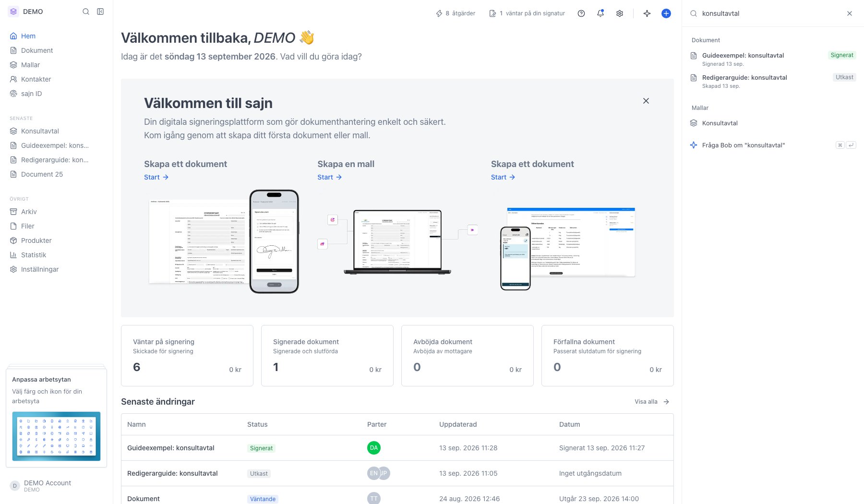Open Kontakter in the sidebar

56,79
